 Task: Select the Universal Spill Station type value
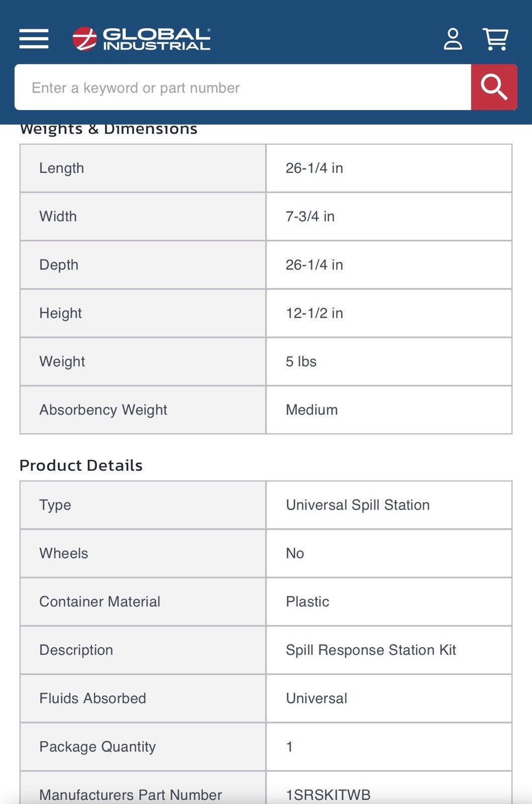click(358, 505)
